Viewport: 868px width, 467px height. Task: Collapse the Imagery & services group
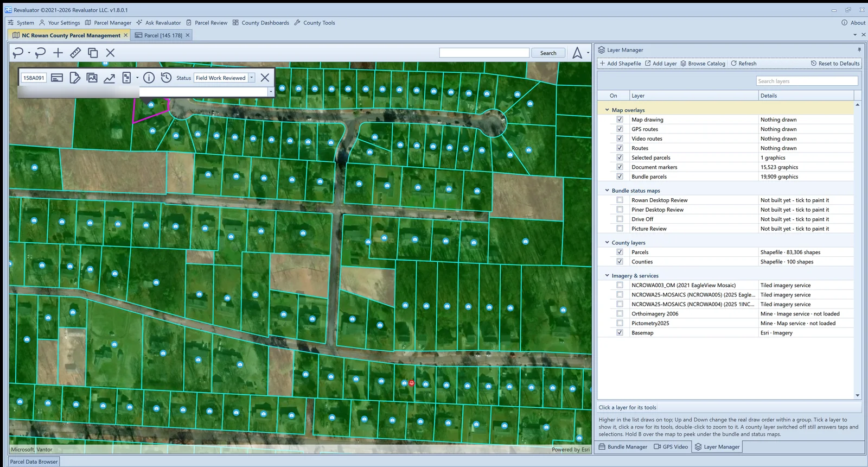click(607, 276)
